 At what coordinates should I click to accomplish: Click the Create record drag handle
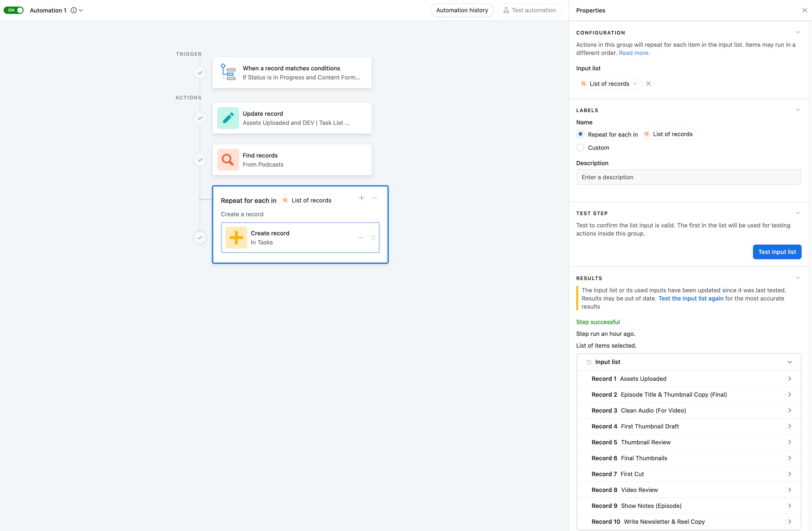tap(373, 238)
